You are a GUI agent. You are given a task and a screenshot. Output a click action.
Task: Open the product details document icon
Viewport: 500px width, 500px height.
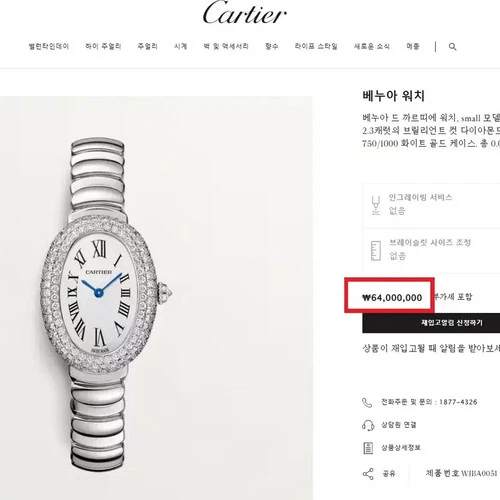tap(368, 448)
